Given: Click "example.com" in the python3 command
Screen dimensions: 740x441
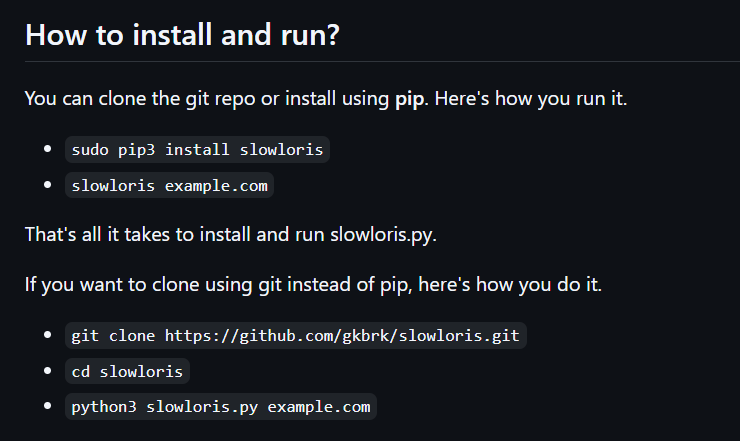Looking at the screenshot, I should pyautogui.click(x=319, y=407).
